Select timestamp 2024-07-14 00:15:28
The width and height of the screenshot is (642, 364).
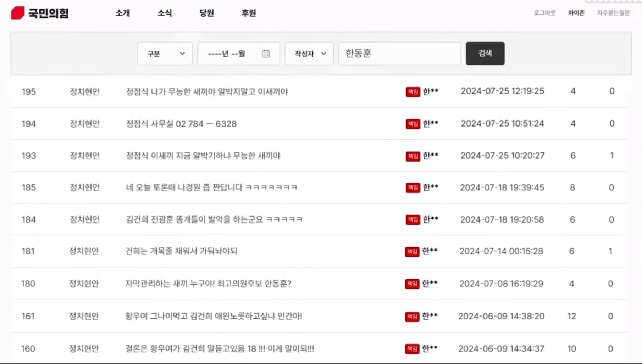tap(501, 251)
